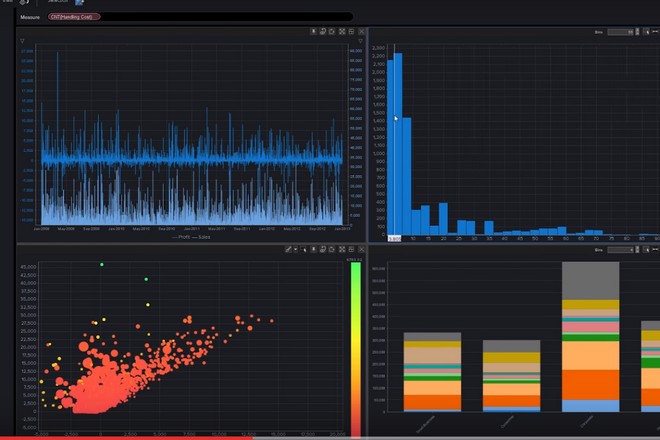The image size is (660, 440).
Task: Click the Bins input in histogram panel
Action: click(620, 32)
